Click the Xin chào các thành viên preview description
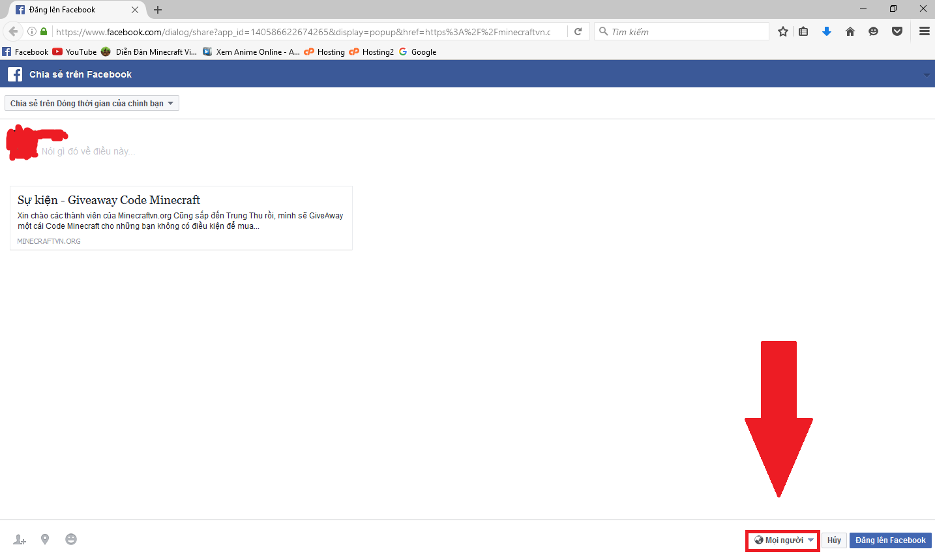Screen dimensions: 935x560 [x=181, y=221]
